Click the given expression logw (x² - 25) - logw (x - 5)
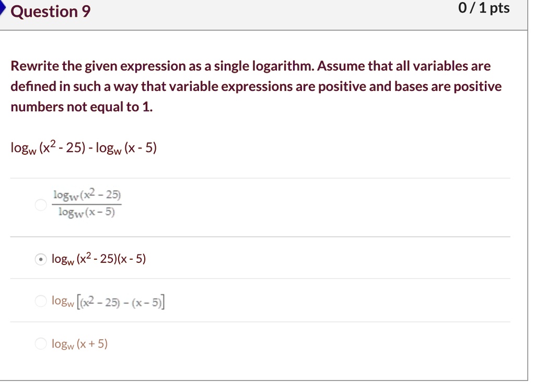Image resolution: width=535 pixels, height=392 pixels. (x=84, y=147)
